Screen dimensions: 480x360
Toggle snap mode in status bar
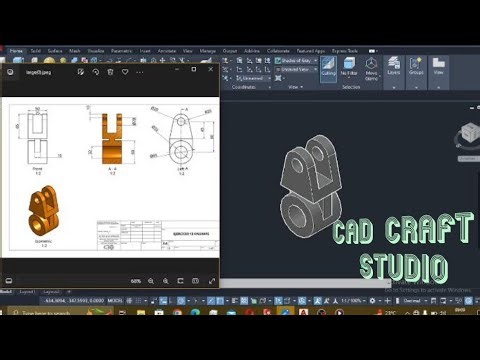138,301
